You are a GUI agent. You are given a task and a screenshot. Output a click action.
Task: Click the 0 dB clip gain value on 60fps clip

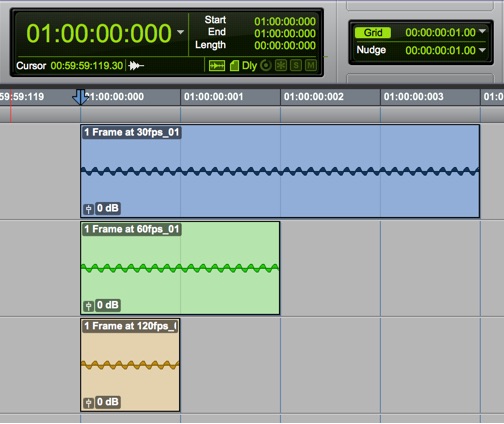pos(108,305)
